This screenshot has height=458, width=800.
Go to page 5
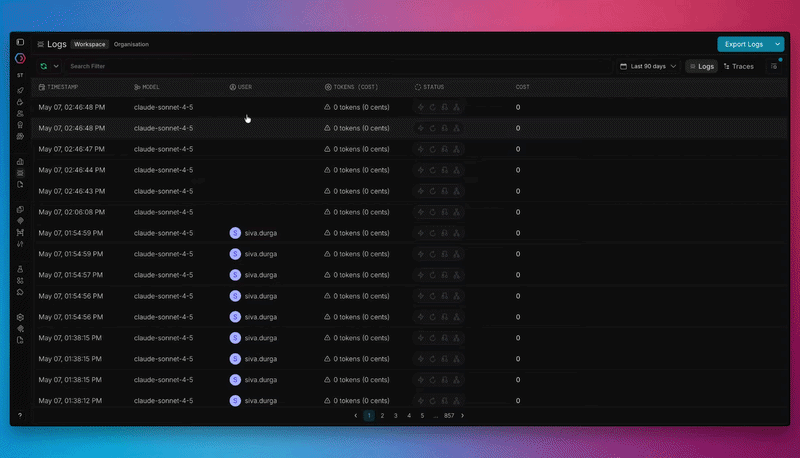[422, 416]
